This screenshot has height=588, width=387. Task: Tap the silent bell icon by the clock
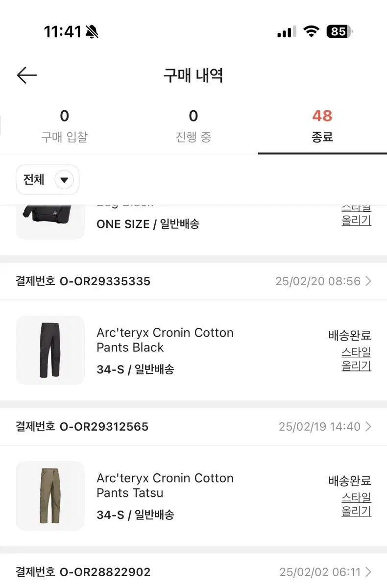pos(92,32)
